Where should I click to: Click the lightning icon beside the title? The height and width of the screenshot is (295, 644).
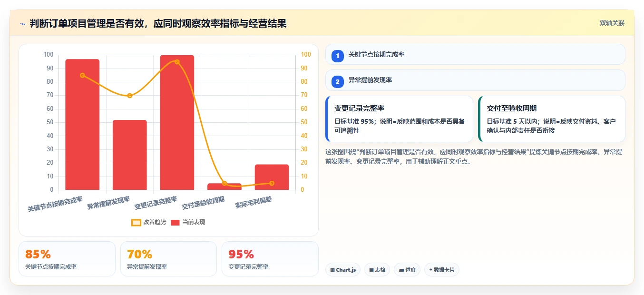tap(22, 24)
